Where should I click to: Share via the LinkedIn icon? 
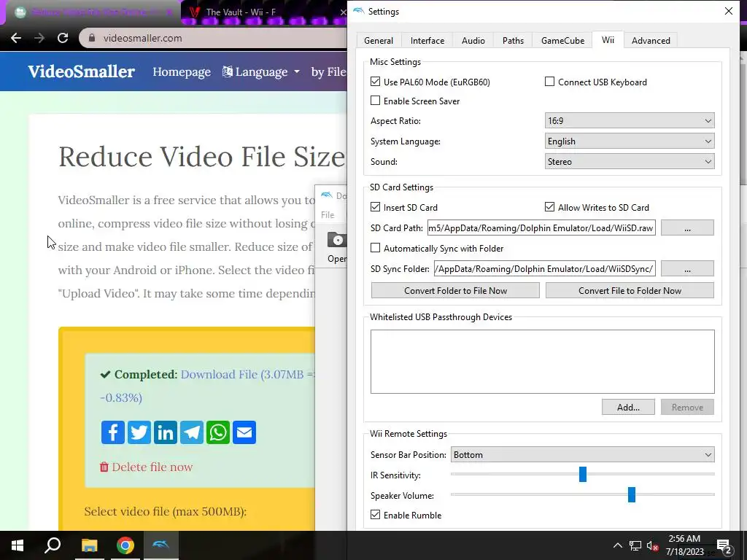tap(166, 432)
